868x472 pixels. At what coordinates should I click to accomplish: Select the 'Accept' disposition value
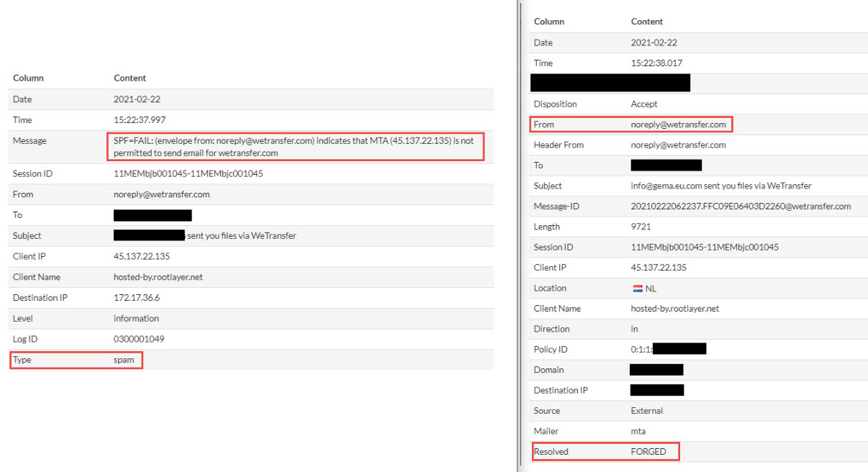point(644,104)
